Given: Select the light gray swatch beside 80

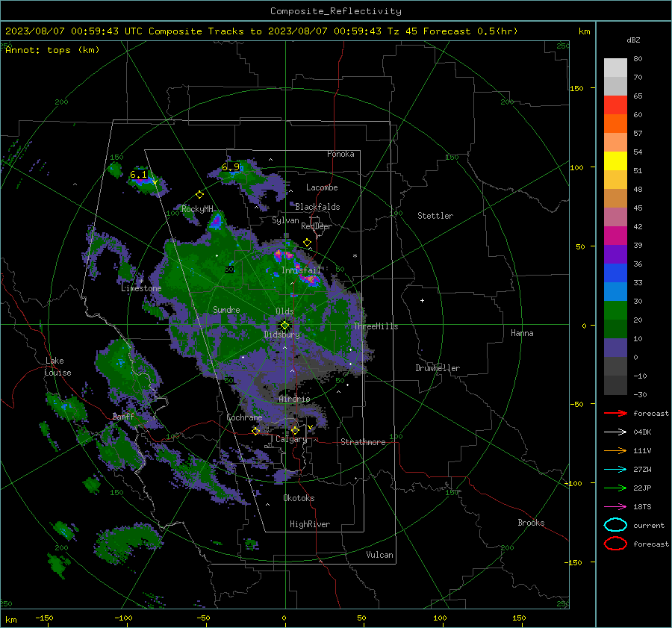Looking at the screenshot, I should (x=615, y=67).
